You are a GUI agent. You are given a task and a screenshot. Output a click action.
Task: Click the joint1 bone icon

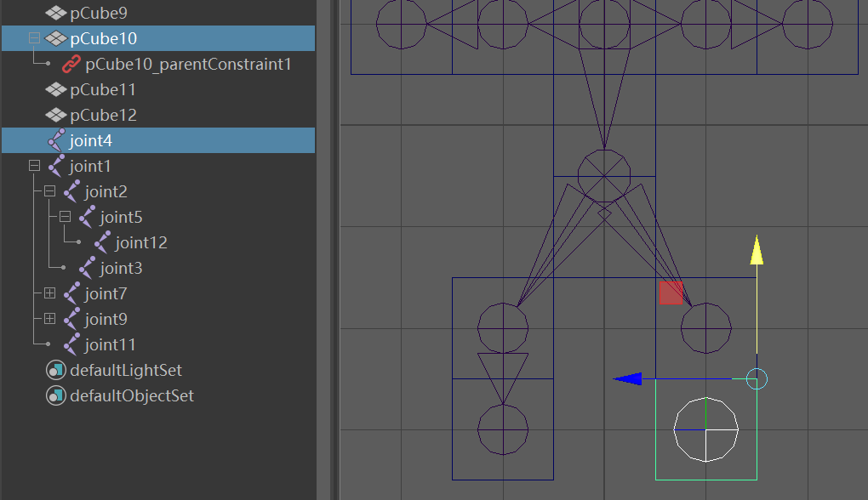coord(54,165)
